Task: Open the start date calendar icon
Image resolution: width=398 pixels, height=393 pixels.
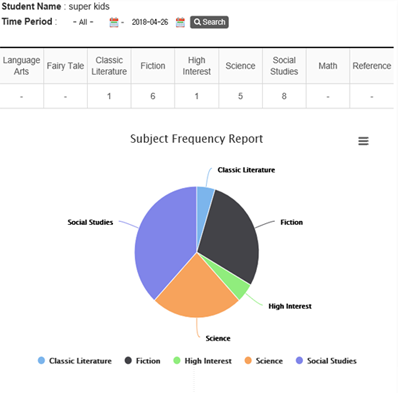Action: pos(114,22)
